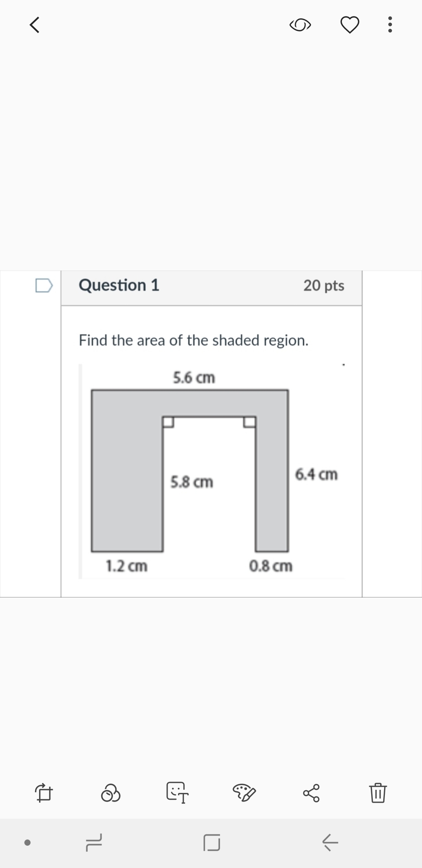This screenshot has height=868, width=422.
Task: Tap the 5.8 cm label in diagram
Action: pos(192,482)
